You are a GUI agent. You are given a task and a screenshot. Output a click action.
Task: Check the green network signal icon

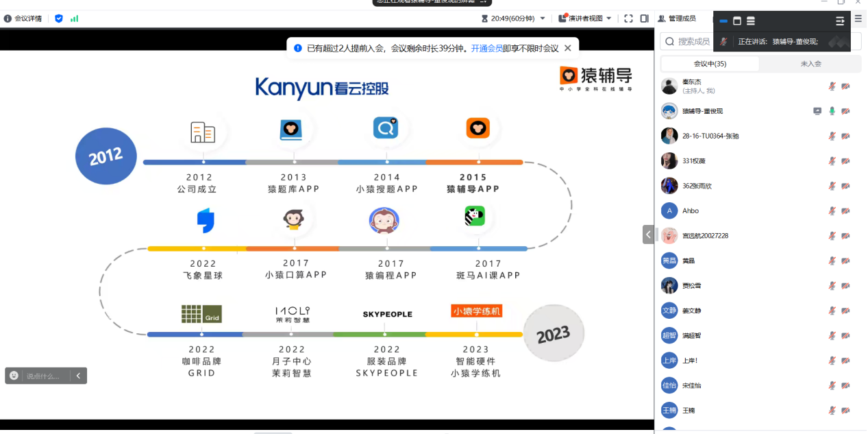click(74, 19)
